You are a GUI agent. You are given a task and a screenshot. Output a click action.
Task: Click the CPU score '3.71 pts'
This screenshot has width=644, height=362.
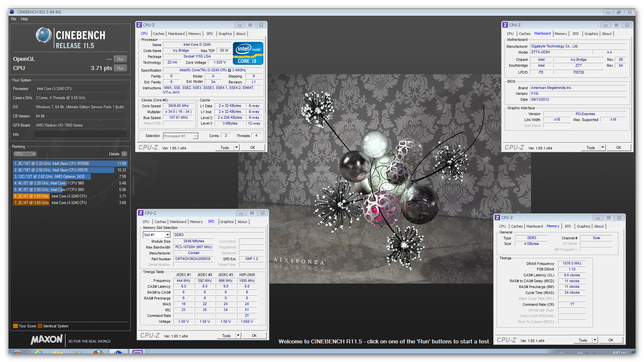pos(101,68)
